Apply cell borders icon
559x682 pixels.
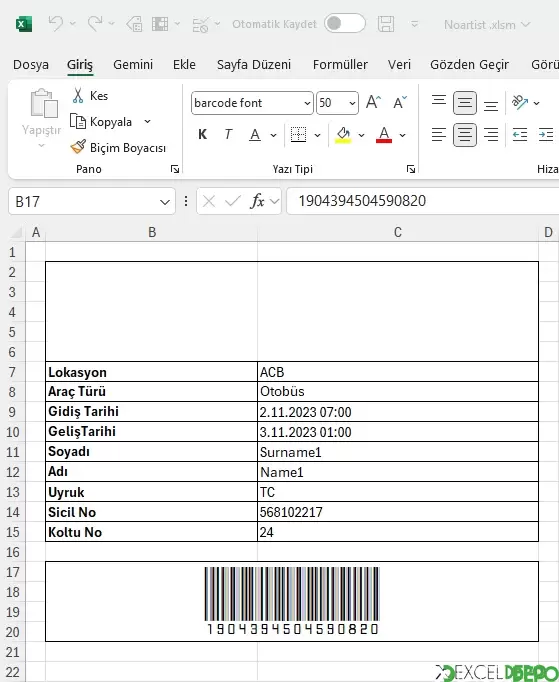point(298,135)
